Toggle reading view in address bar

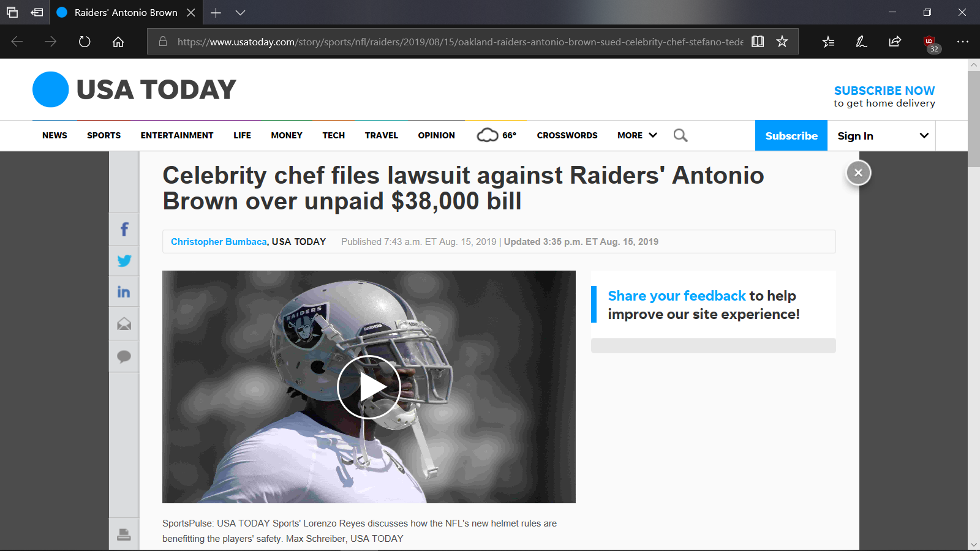(x=758, y=42)
